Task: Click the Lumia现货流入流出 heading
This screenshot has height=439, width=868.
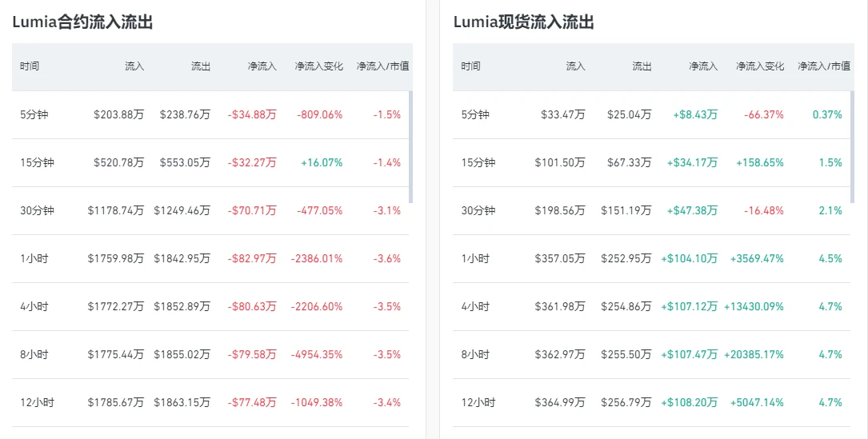Action: [524, 22]
